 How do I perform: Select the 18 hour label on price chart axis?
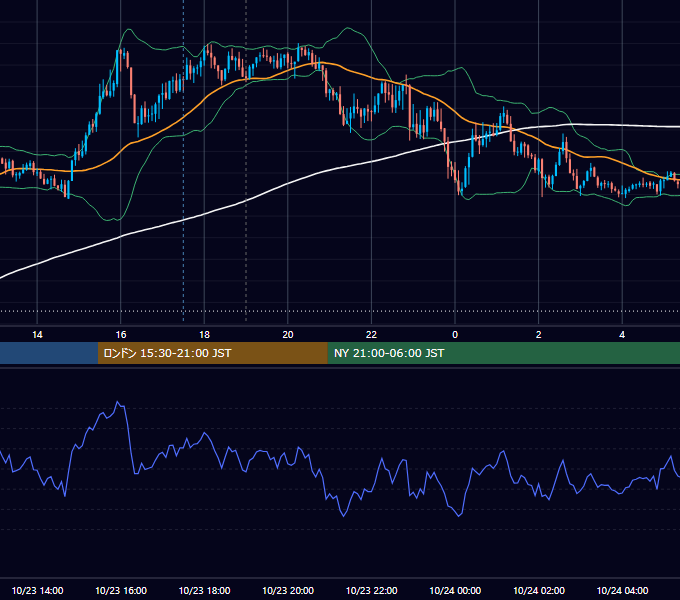coord(204,335)
